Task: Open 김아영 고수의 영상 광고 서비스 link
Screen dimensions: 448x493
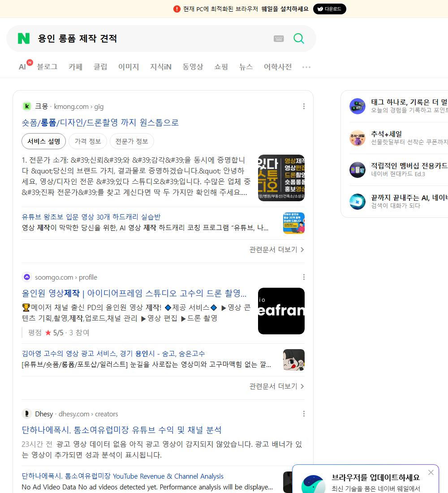Action: (x=113, y=354)
